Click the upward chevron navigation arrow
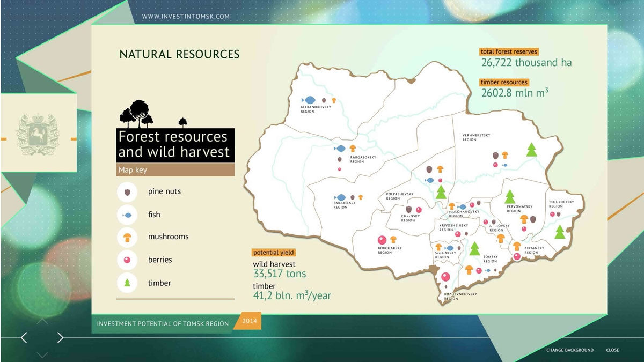Image resolution: width=644 pixels, height=362 pixels. pyautogui.click(x=42, y=322)
